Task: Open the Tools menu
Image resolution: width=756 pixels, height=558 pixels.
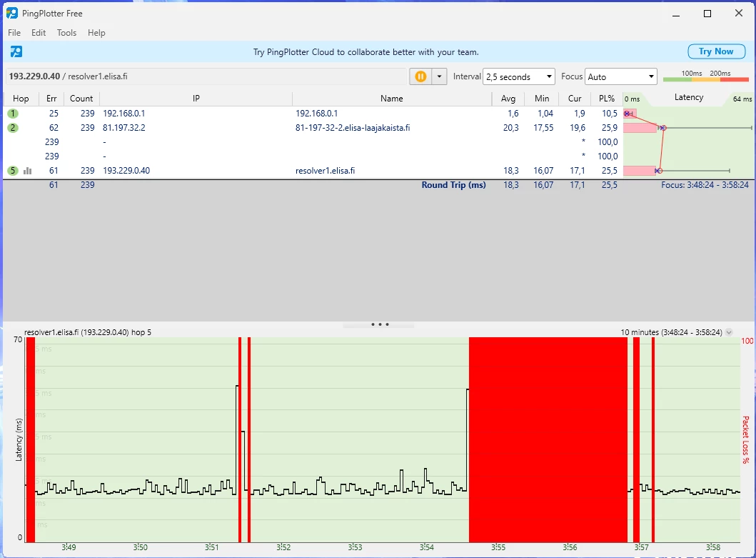Action: [x=66, y=33]
